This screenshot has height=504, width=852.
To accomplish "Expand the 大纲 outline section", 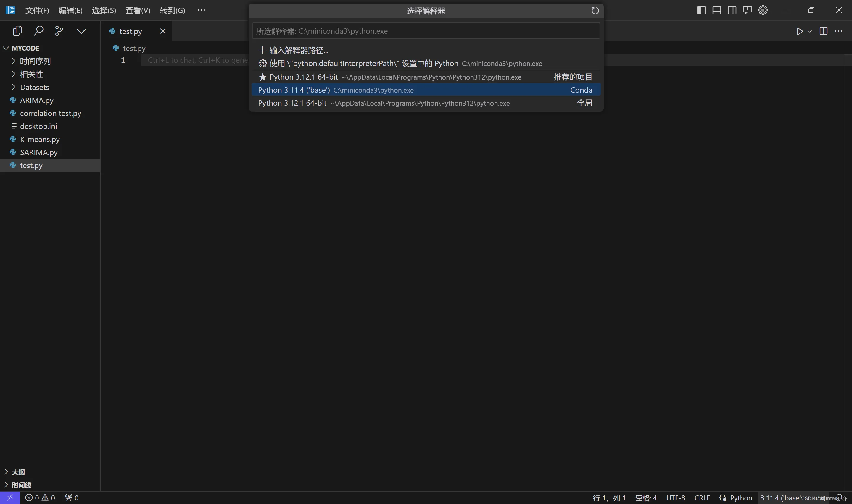I will [x=18, y=472].
